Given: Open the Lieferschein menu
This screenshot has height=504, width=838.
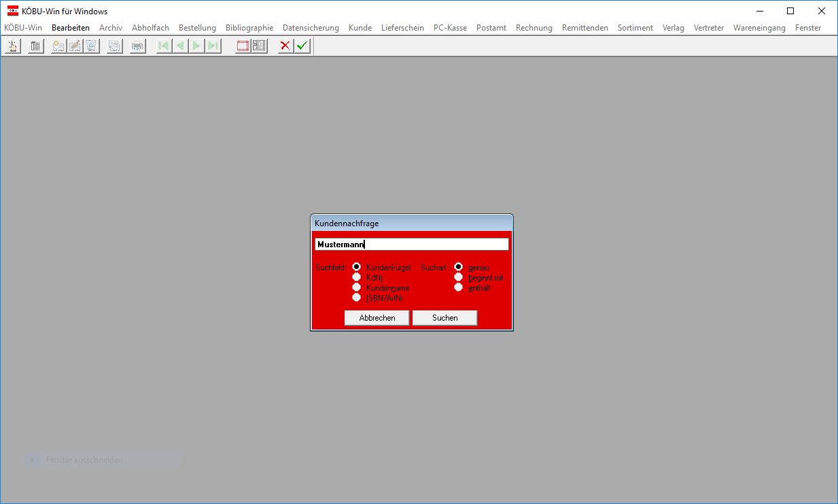Looking at the screenshot, I should tap(402, 28).
